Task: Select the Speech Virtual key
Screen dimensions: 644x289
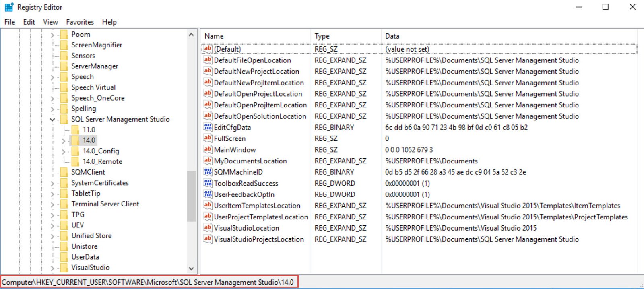Action: pos(93,87)
